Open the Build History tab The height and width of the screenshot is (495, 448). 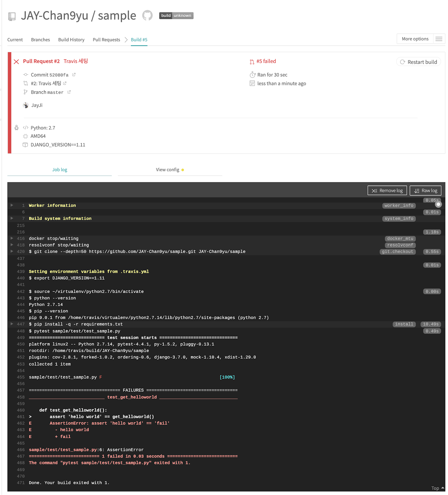(71, 40)
